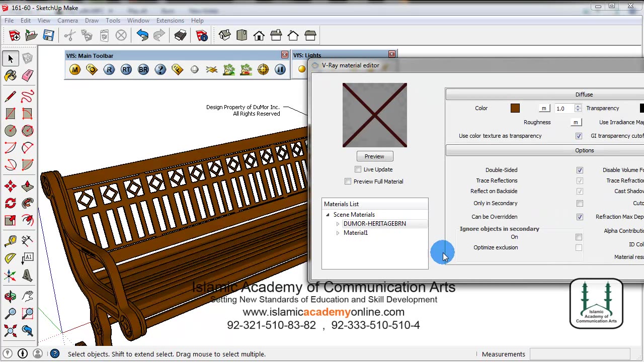Viewport: 644px width, 362px height.
Task: Open the File menu
Action: 9,21
